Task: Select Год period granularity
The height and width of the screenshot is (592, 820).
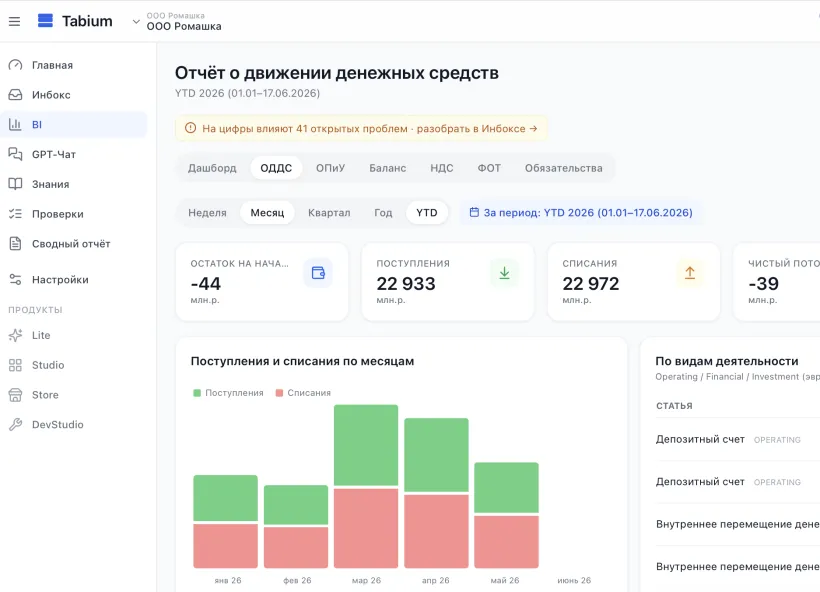Action: pyautogui.click(x=383, y=213)
